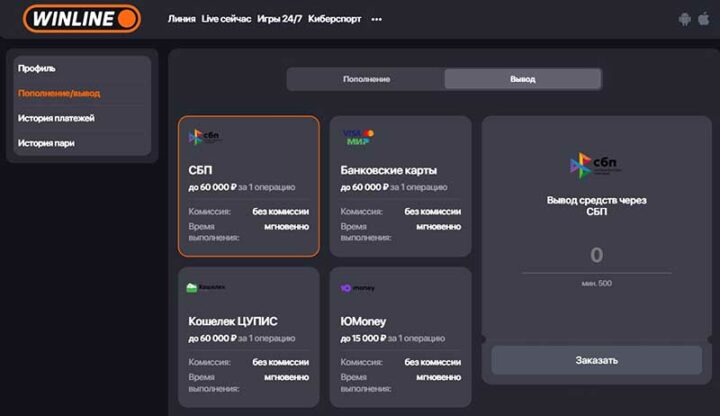This screenshot has height=416, width=720.
Task: Click the Visa/Mastercard/МИР logo in the bank cards card
Action: tap(358, 137)
